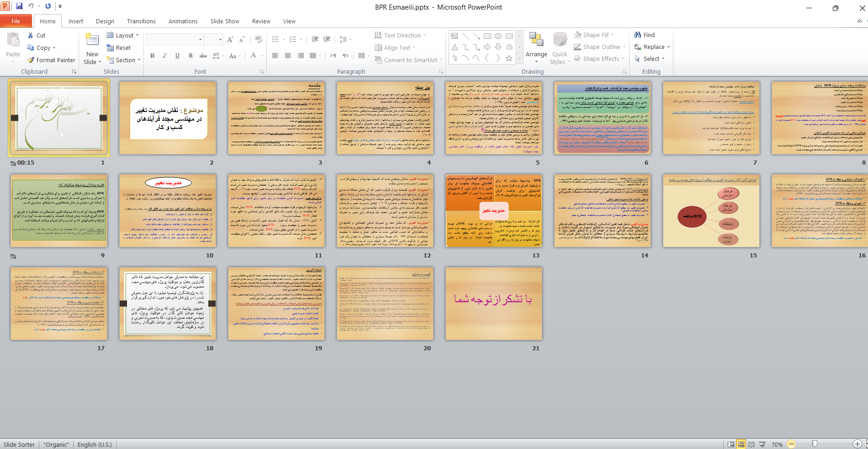Open the font name combo box
The height and width of the screenshot is (449, 868).
pyautogui.click(x=175, y=40)
